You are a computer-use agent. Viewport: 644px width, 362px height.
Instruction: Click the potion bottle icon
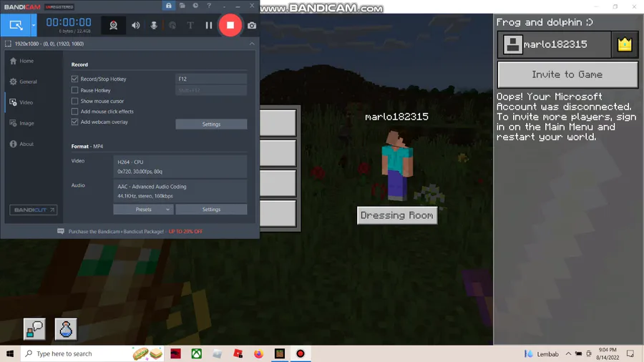66,329
